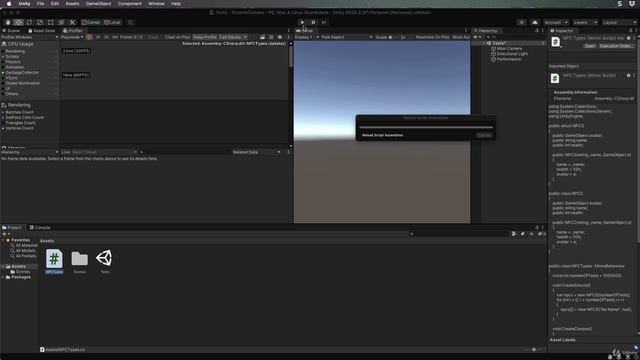Screen dimensions: 640x360
Task: Click the cloud services icon
Action: [535, 22]
